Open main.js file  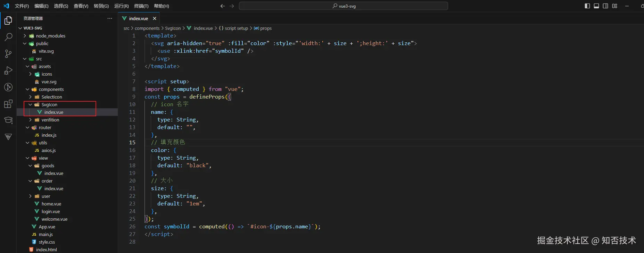[x=67, y=234]
